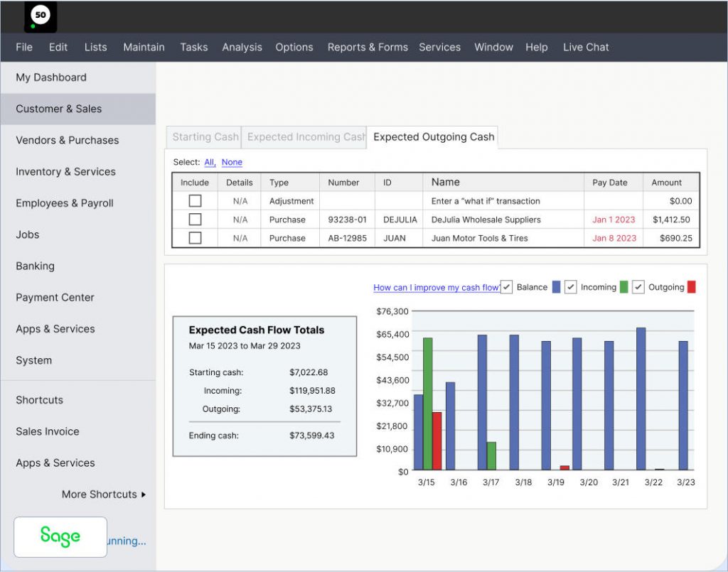The width and height of the screenshot is (728, 572).
Task: Switch to Expected Incoming Cash tab
Action: point(305,137)
